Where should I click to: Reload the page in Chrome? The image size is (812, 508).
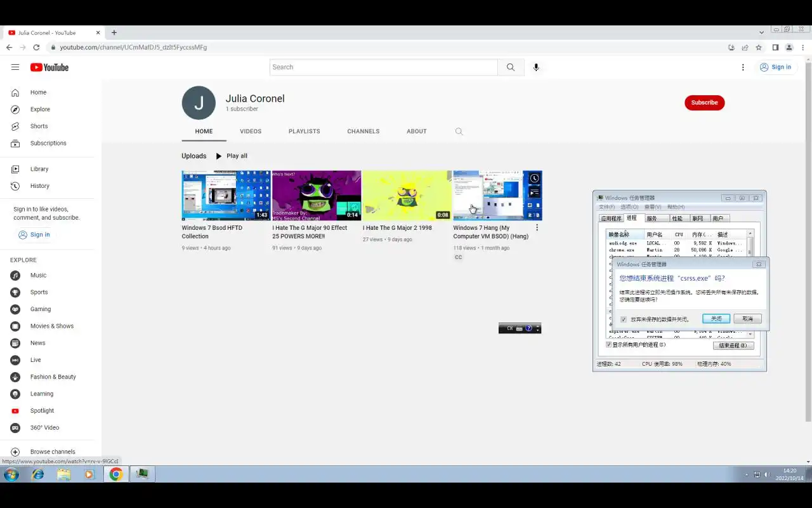(36, 48)
